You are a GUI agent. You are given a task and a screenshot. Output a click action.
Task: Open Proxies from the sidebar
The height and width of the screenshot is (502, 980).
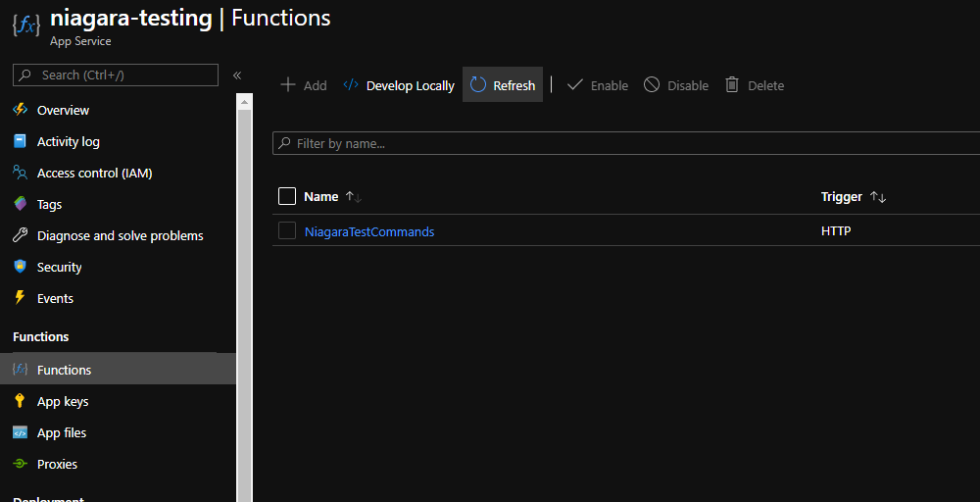(x=57, y=464)
